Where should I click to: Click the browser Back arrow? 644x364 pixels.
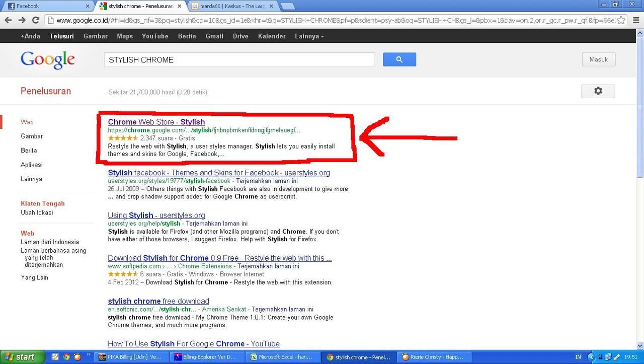(9, 20)
